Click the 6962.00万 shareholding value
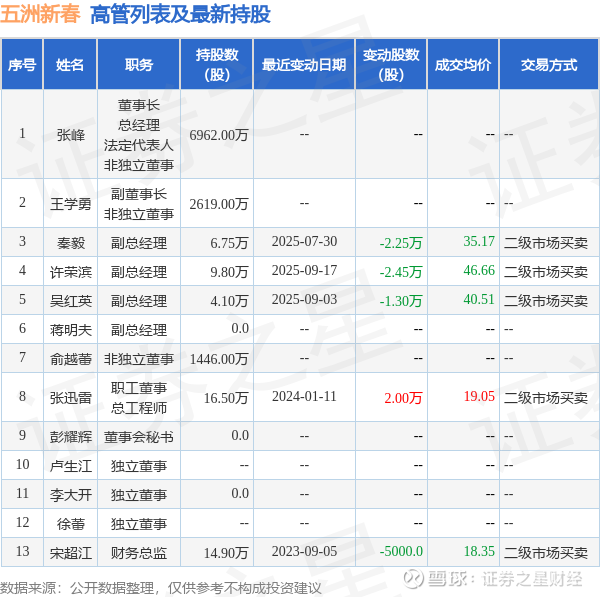Screen dimensions: 600x597 point(219,135)
